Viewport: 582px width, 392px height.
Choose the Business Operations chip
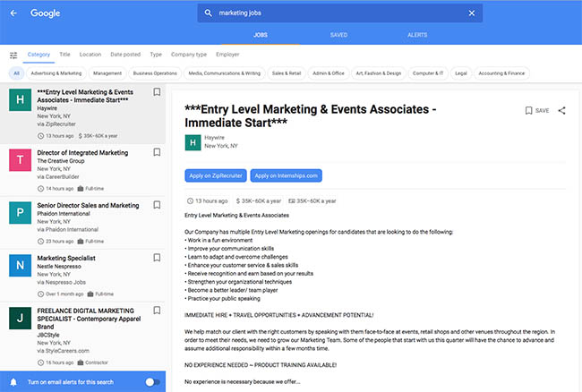[155, 73]
